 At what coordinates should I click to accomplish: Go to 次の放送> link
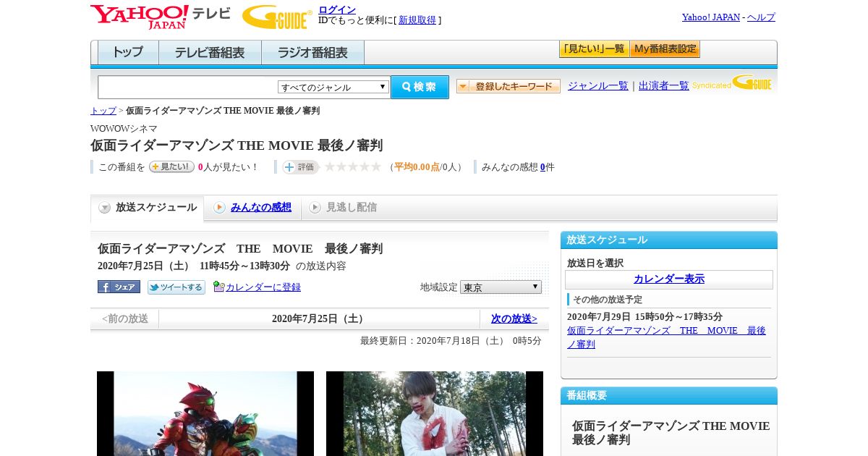tap(514, 318)
